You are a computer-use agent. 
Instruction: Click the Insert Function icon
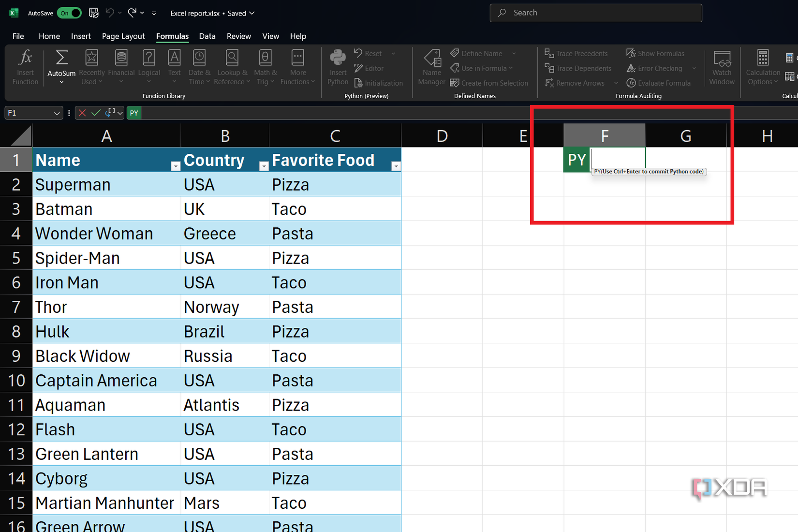pyautogui.click(x=25, y=66)
